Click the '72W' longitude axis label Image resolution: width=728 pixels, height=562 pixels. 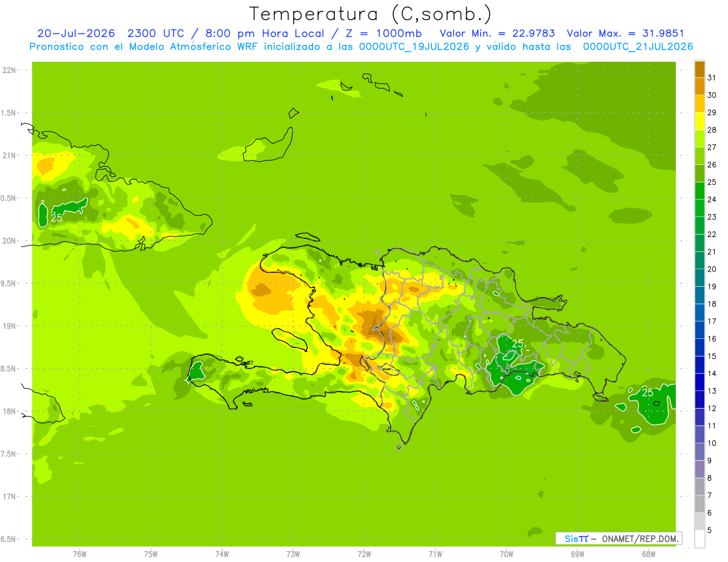pyautogui.click(x=364, y=554)
